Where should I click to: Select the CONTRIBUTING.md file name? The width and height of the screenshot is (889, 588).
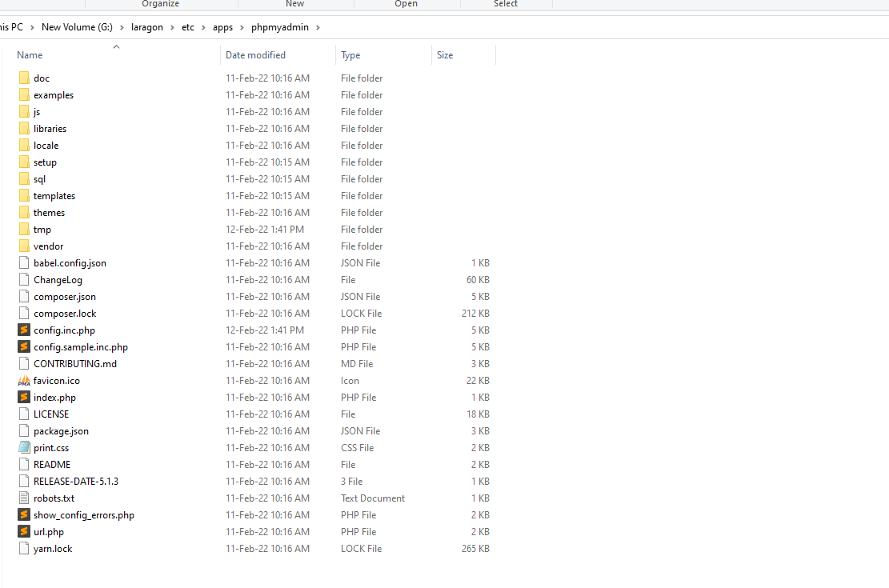tap(75, 364)
